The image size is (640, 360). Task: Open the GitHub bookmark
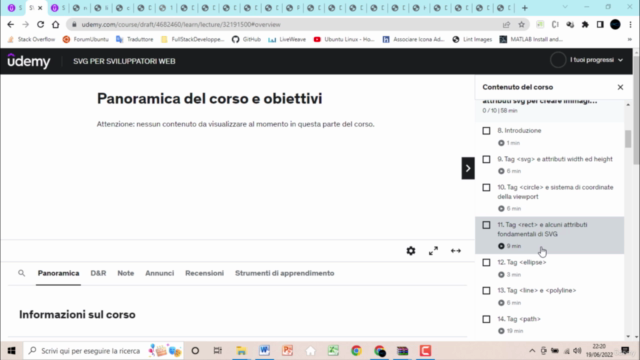(x=246, y=39)
